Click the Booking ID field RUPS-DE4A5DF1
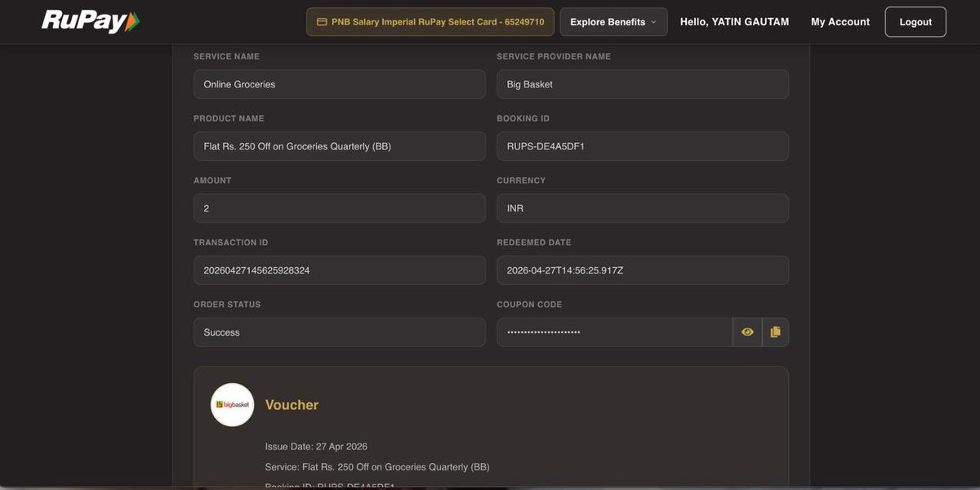The image size is (980, 490). tap(643, 146)
